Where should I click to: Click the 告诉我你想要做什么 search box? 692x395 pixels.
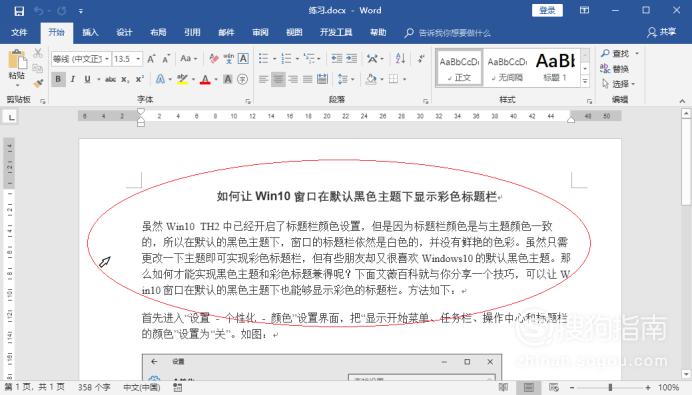[454, 33]
